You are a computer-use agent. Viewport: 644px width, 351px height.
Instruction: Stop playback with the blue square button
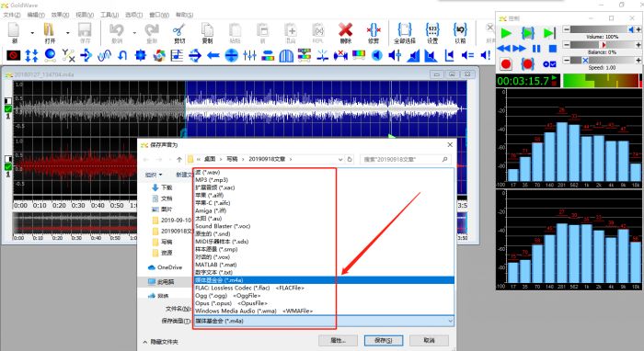[553, 49]
